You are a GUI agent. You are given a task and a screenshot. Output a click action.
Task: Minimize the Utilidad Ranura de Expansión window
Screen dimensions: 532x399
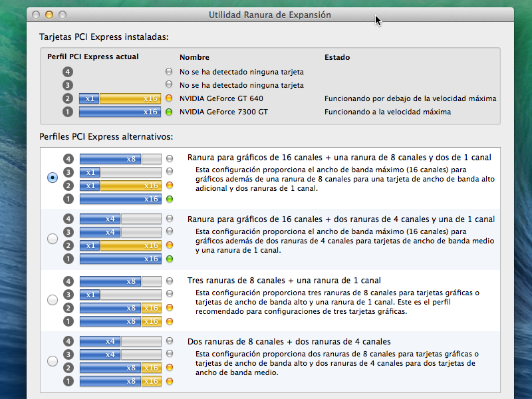(49, 15)
